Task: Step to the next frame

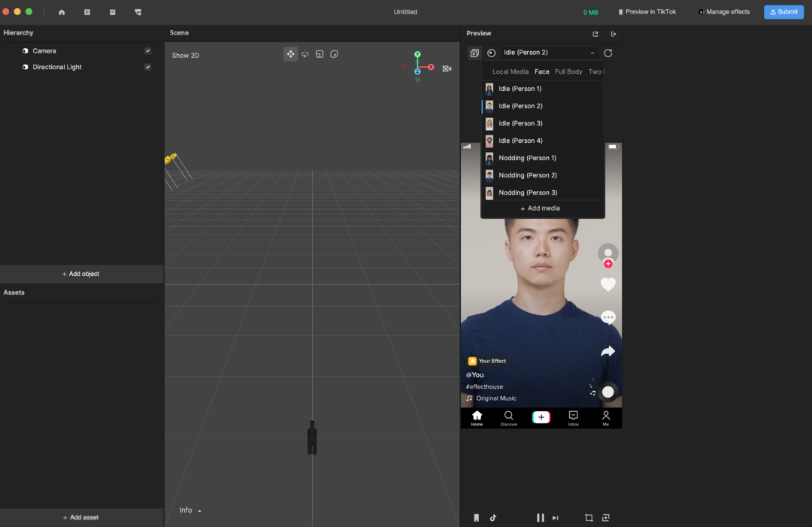Action: [x=555, y=518]
